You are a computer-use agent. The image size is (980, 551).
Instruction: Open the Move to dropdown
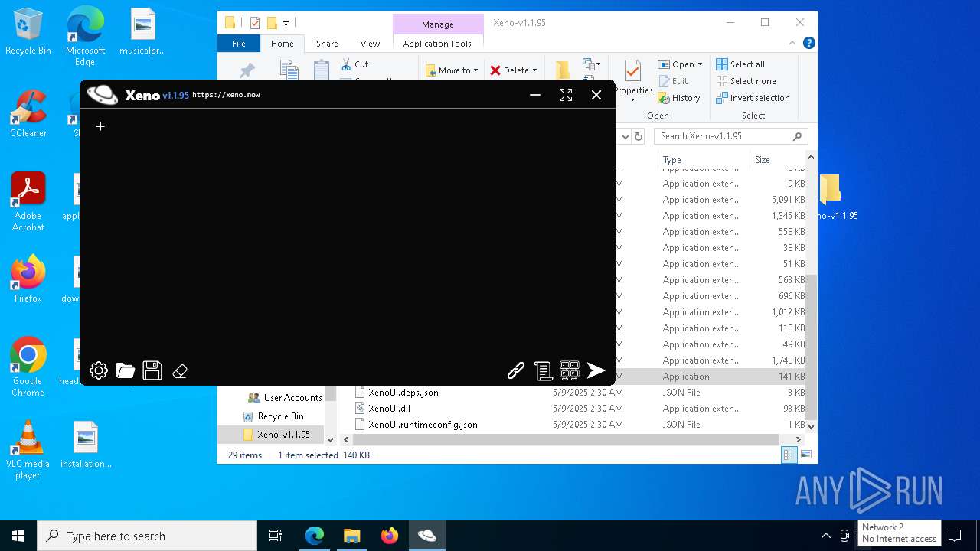coord(452,70)
